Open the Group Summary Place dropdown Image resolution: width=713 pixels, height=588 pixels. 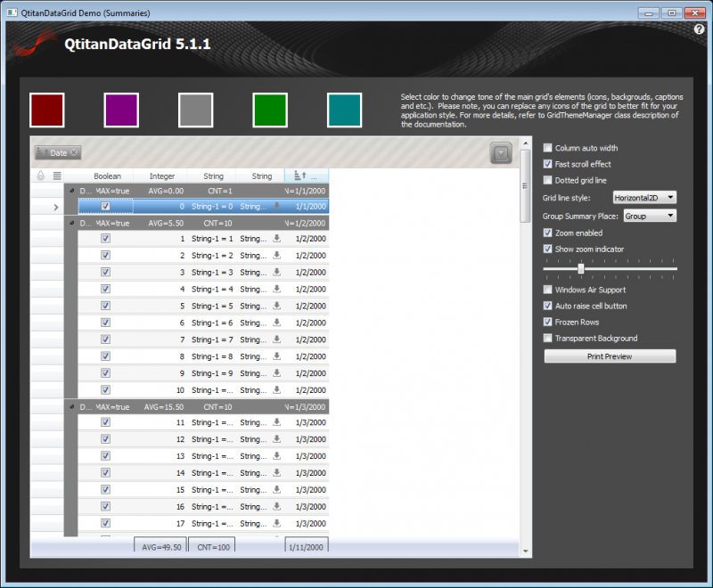pos(649,216)
